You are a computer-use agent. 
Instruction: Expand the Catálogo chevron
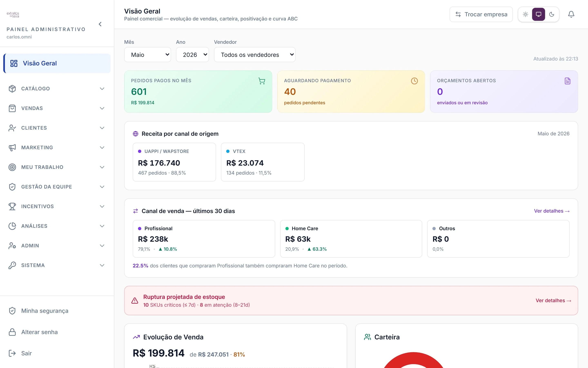[102, 89]
